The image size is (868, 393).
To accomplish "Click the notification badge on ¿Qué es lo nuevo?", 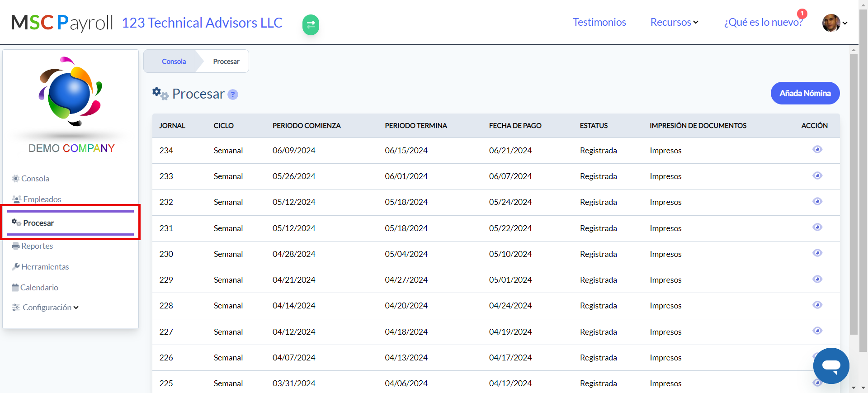I will tap(802, 14).
